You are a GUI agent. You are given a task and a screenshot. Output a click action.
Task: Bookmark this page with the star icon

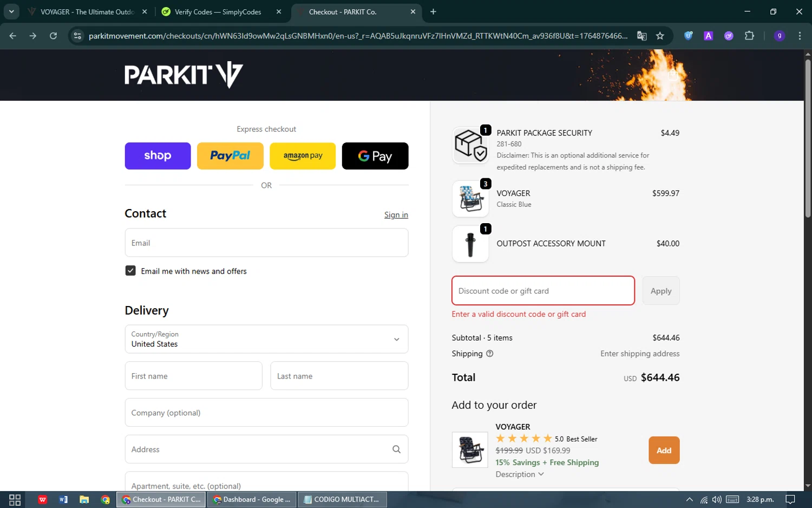coord(660,36)
